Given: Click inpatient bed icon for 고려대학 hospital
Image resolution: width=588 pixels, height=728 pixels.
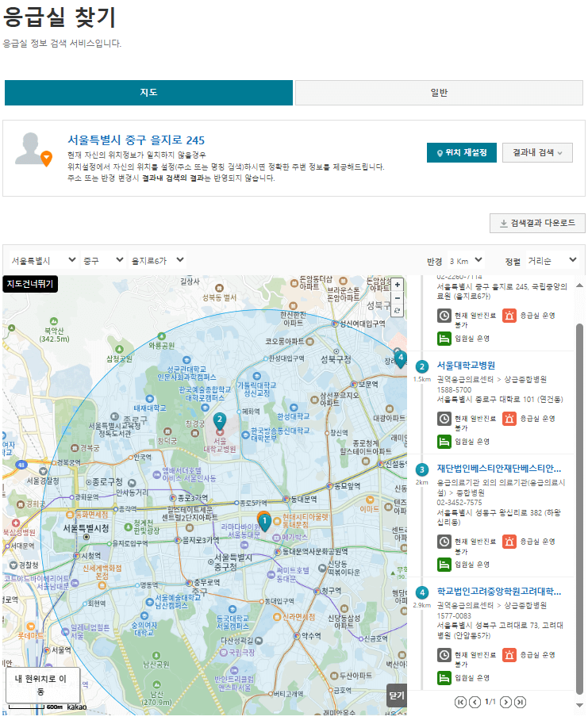Looking at the screenshot, I should [x=444, y=678].
